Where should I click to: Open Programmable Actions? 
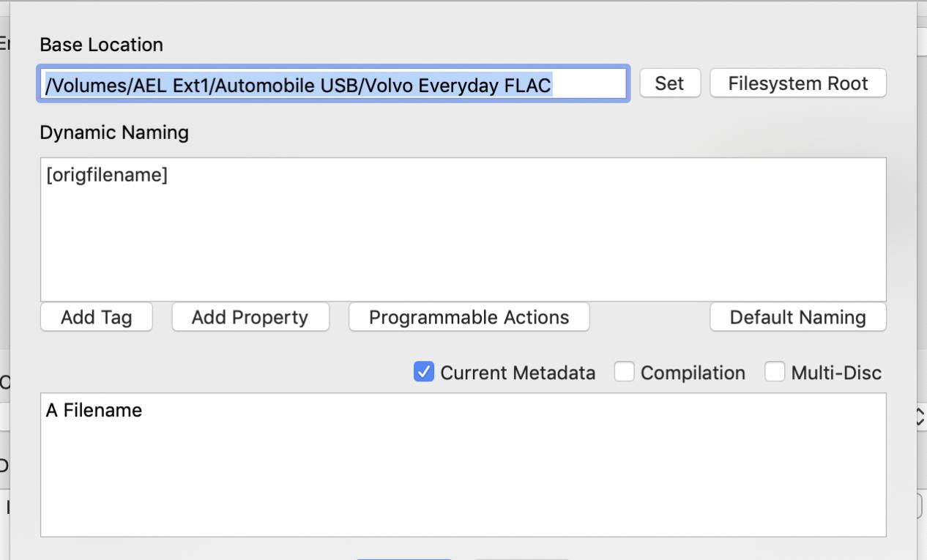point(469,318)
